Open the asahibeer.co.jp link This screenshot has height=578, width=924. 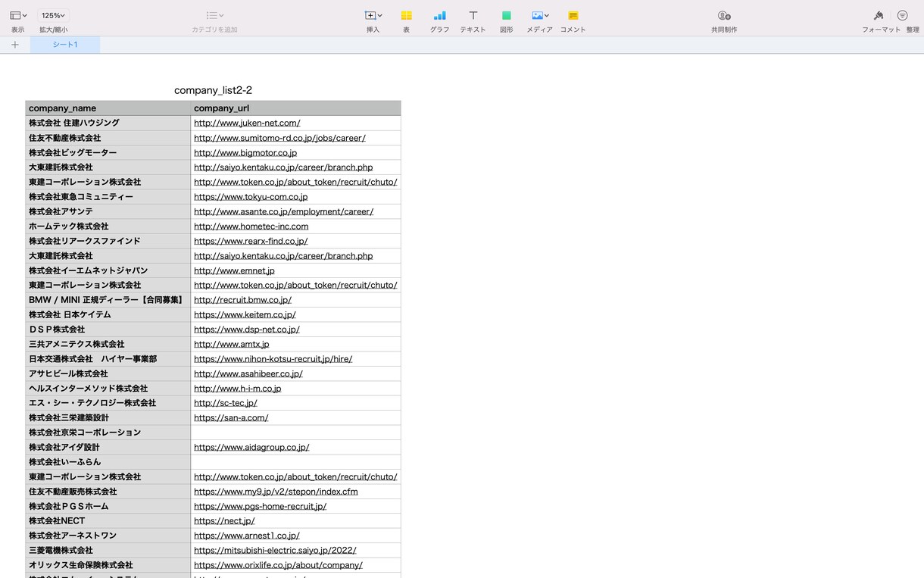tap(248, 373)
